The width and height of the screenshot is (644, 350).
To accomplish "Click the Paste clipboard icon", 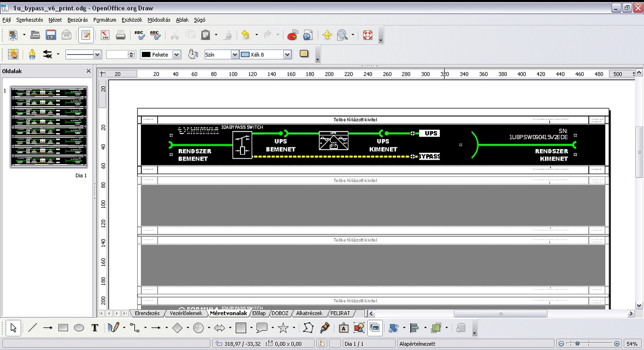I will [x=205, y=35].
